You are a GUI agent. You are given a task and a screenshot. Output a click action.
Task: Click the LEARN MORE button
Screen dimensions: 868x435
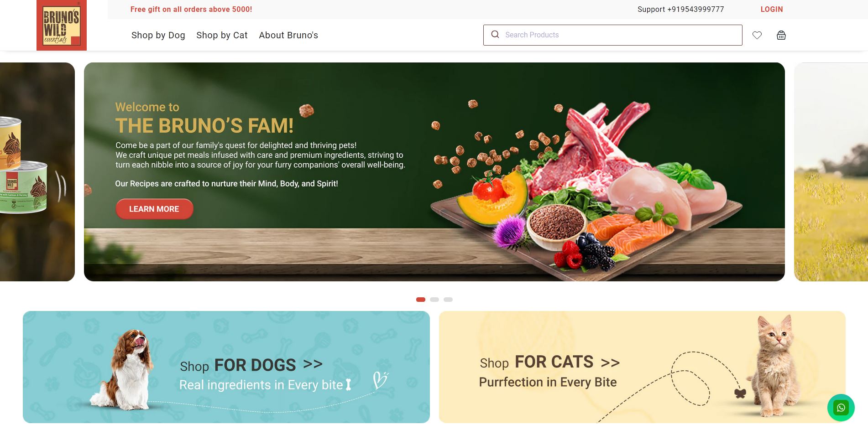point(154,209)
